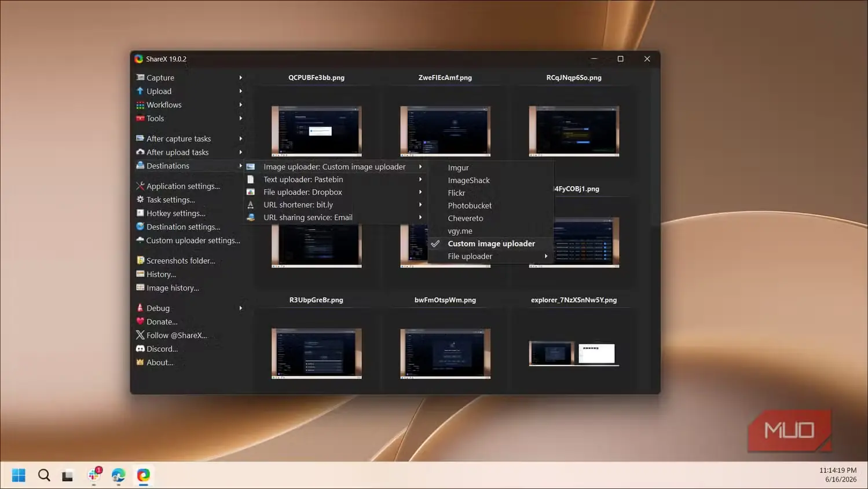Click the Hotkey settings icon
Image resolution: width=868 pixels, height=489 pixels.
click(x=140, y=213)
